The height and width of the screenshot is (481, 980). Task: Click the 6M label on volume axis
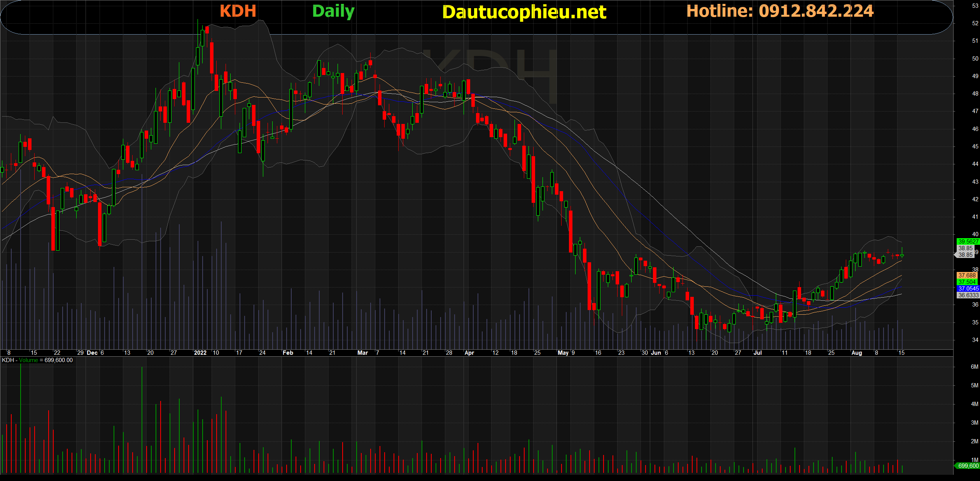(x=974, y=367)
